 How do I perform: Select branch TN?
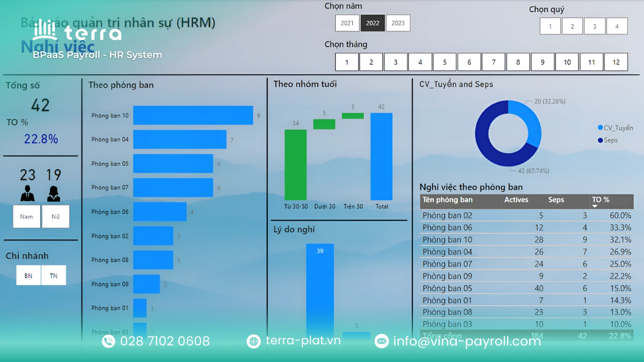(54, 276)
